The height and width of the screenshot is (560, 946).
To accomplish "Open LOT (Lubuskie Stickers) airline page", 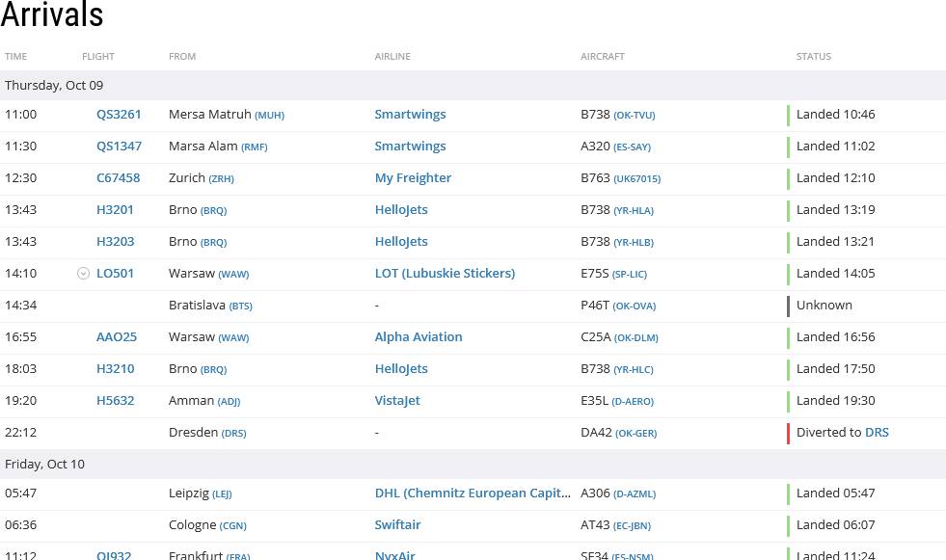I will pos(445,274).
